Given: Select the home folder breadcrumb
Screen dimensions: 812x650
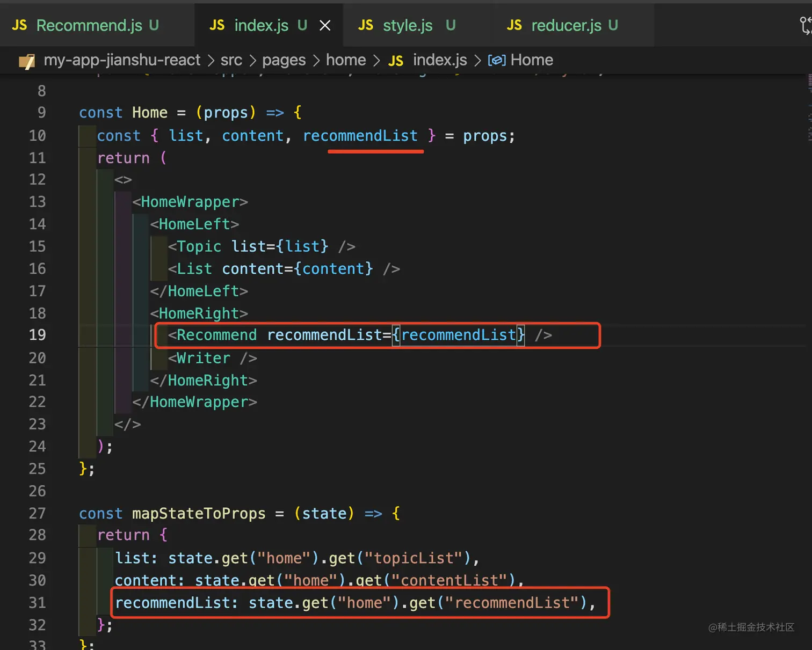Looking at the screenshot, I should click(346, 60).
